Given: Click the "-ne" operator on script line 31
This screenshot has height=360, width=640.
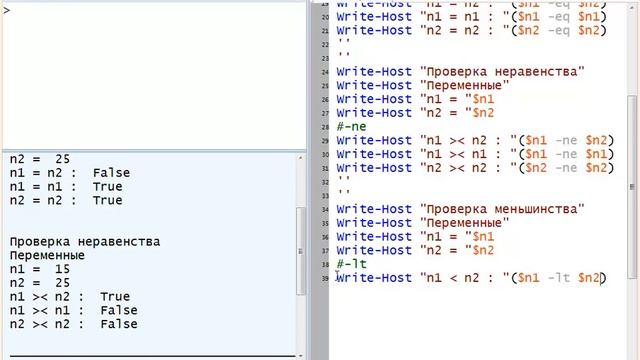Looking at the screenshot, I should 566,168.
